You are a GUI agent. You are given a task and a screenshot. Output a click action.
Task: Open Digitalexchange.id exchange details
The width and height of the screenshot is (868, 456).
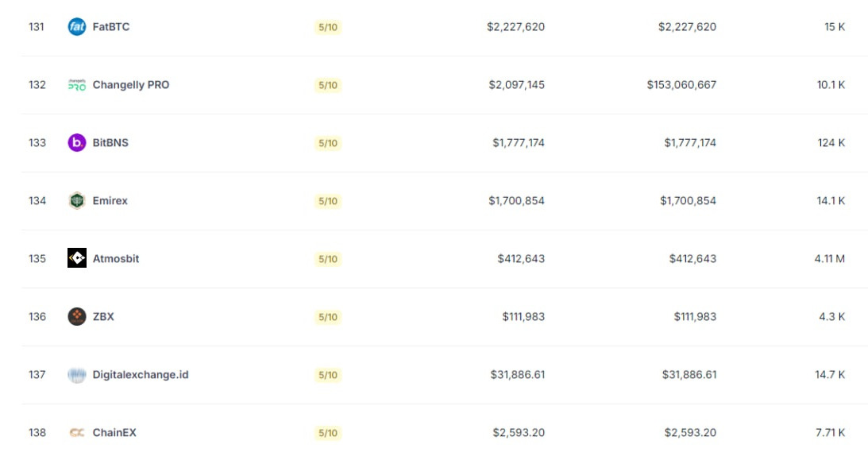(141, 374)
